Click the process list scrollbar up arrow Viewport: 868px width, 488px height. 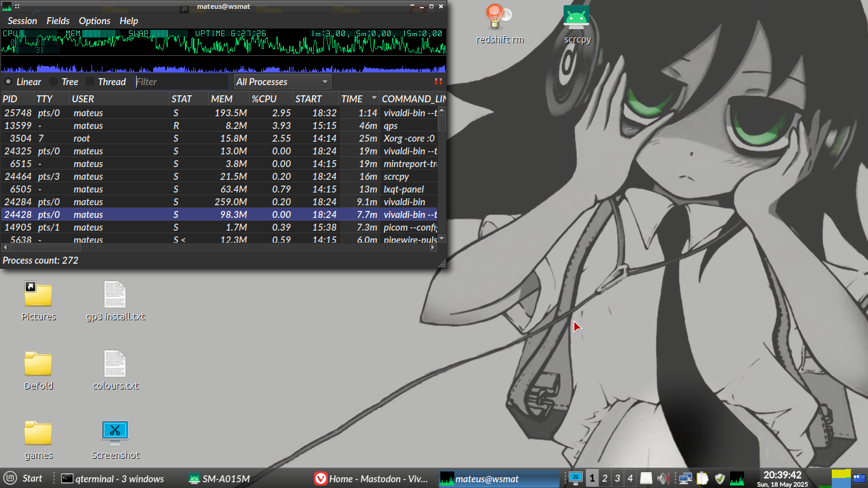click(442, 111)
